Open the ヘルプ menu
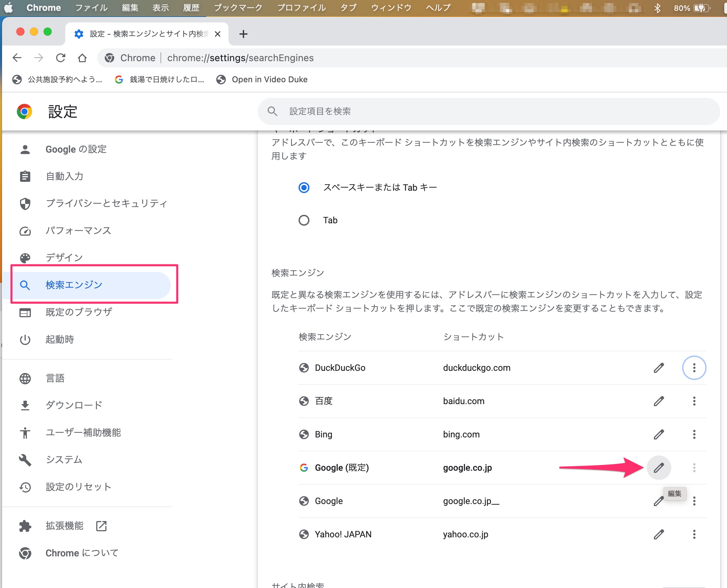Image resolution: width=727 pixels, height=588 pixels. tap(438, 7)
